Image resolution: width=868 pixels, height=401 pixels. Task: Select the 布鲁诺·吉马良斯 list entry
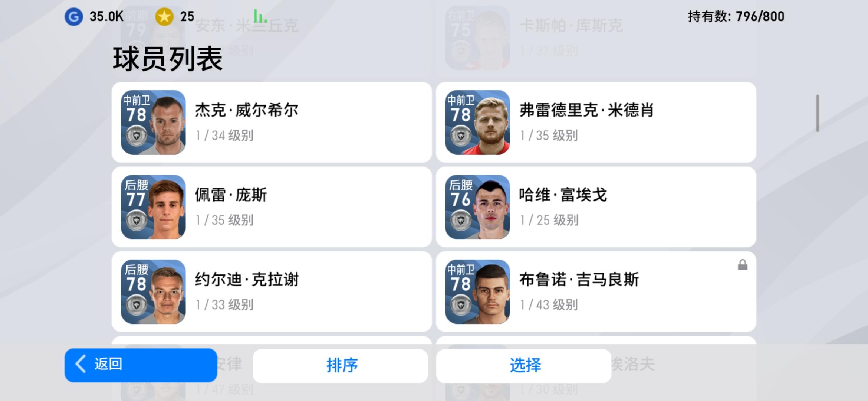point(596,291)
